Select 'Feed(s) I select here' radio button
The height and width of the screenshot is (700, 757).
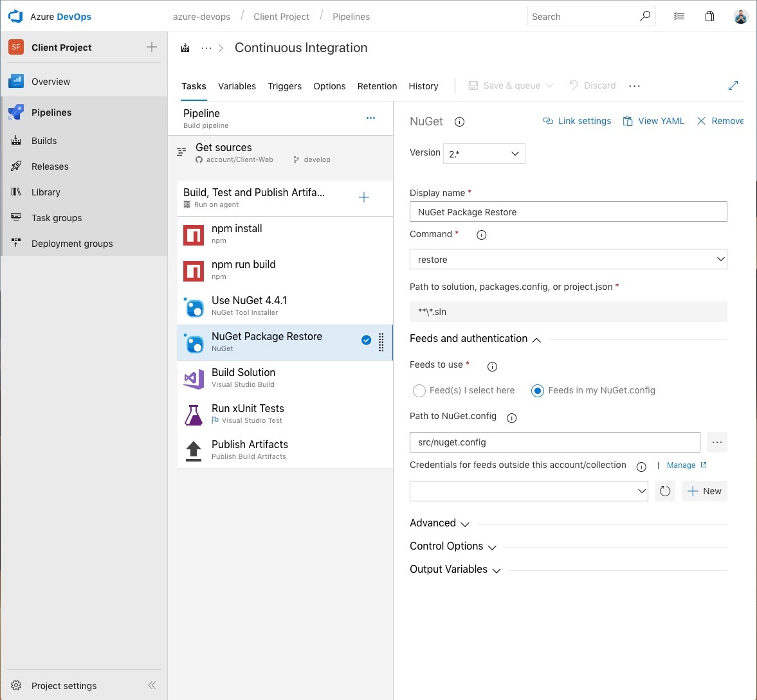pos(419,390)
